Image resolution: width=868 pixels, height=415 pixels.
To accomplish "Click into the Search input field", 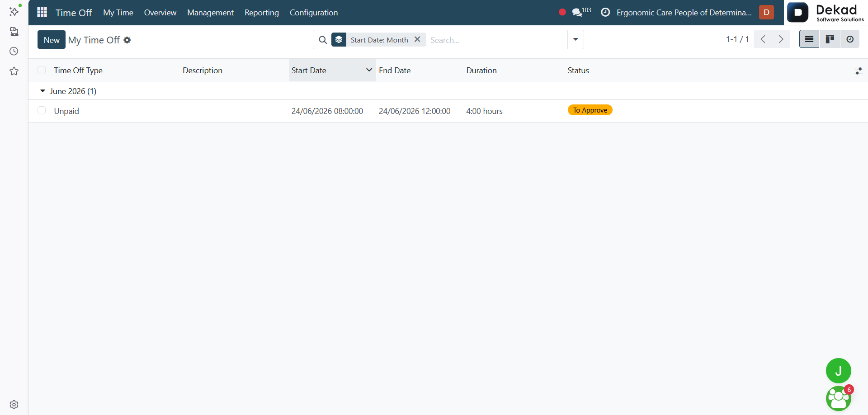I will (496, 40).
